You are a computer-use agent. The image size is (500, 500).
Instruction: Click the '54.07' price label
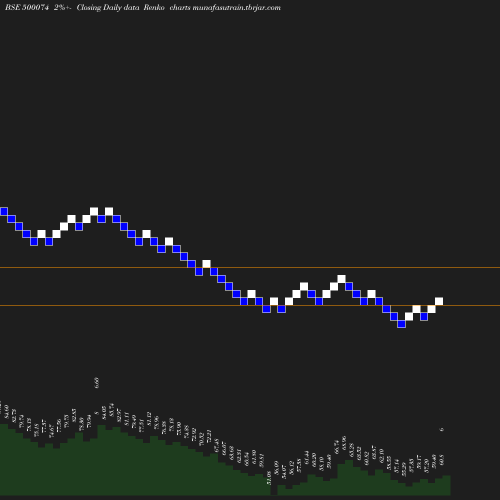coord(284,472)
